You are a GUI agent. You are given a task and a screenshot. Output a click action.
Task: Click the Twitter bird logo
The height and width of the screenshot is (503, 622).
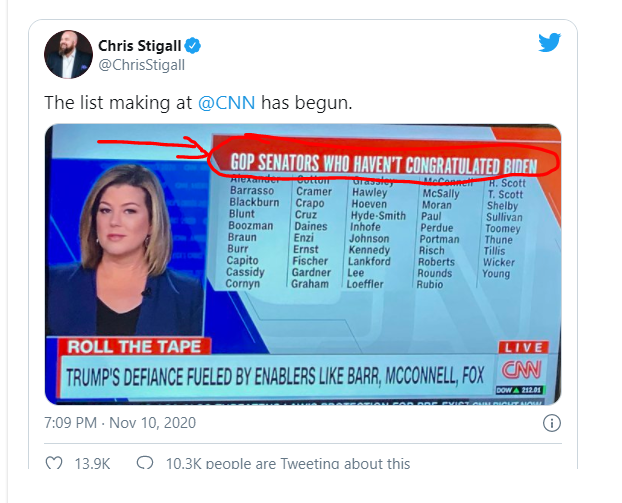point(549,43)
